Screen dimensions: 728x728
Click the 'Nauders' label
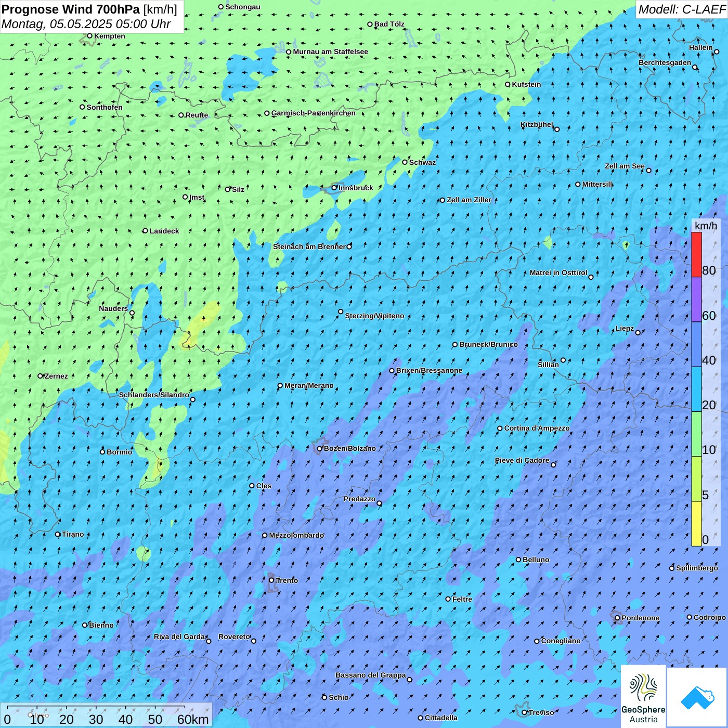[113, 308]
